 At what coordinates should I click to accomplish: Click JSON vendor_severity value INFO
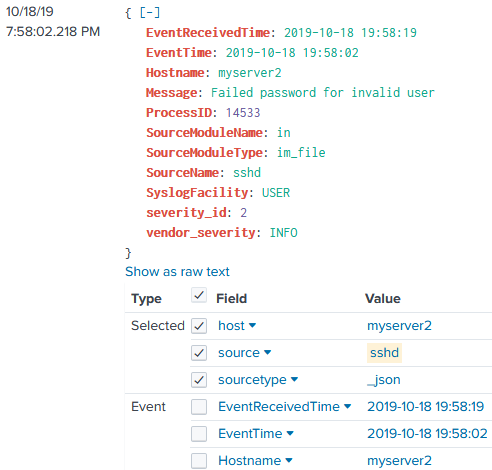283,233
